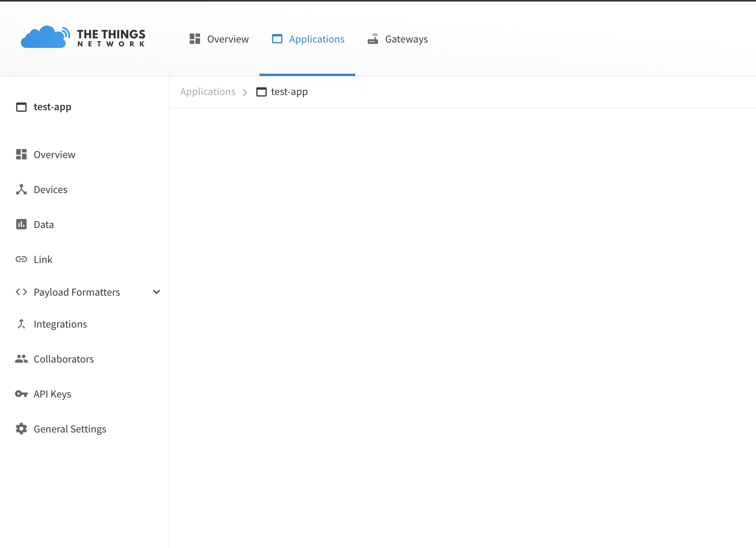This screenshot has width=756, height=548.
Task: Click the Data bar-chart icon
Action: (21, 224)
